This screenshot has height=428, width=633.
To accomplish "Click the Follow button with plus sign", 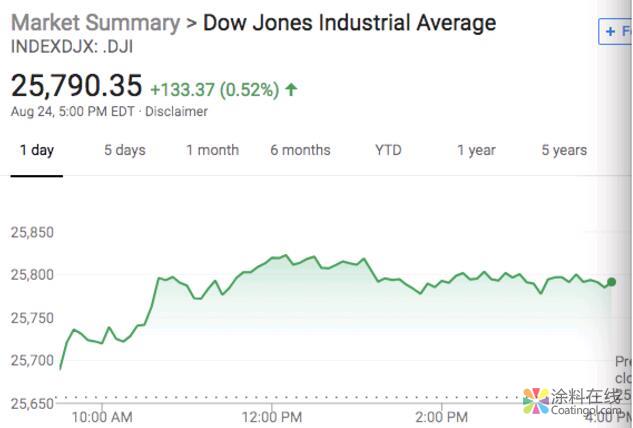I will point(615,32).
